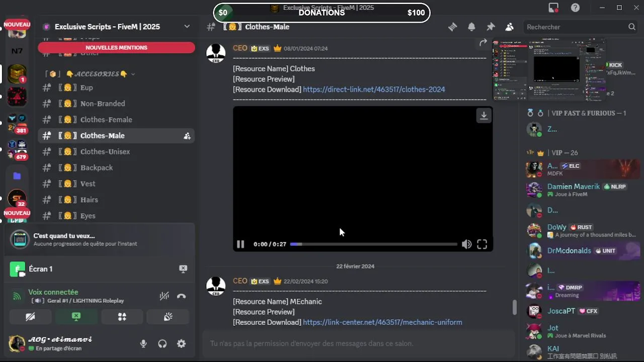Toggle the green screen share button

point(76,317)
